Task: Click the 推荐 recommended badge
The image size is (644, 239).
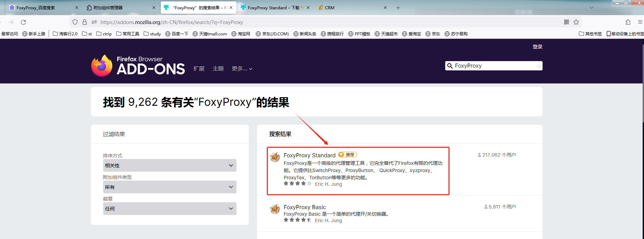Action: point(348,155)
